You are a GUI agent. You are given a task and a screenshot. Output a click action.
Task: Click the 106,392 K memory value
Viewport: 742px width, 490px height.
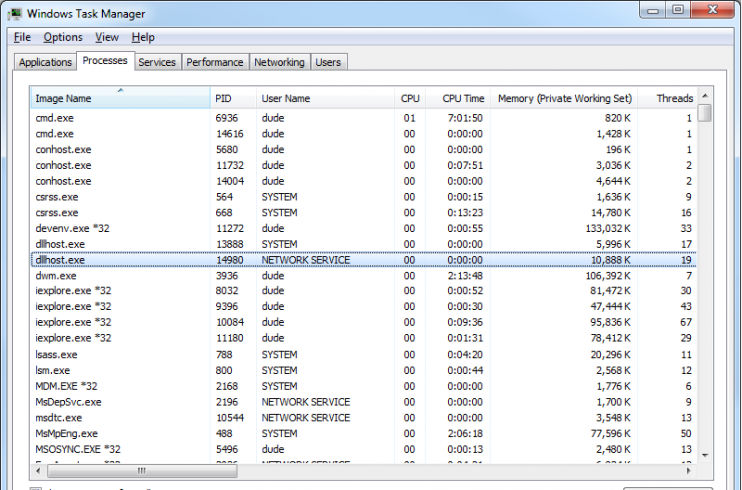click(x=608, y=276)
